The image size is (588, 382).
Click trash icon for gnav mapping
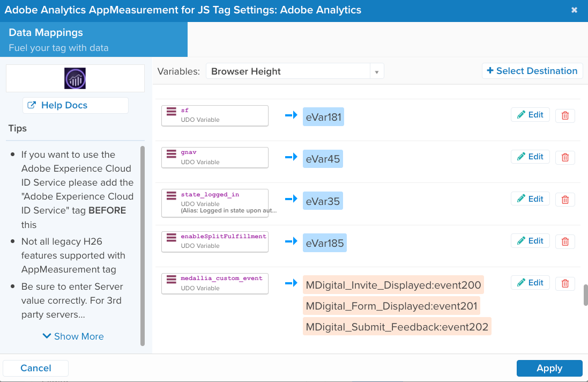pos(564,157)
